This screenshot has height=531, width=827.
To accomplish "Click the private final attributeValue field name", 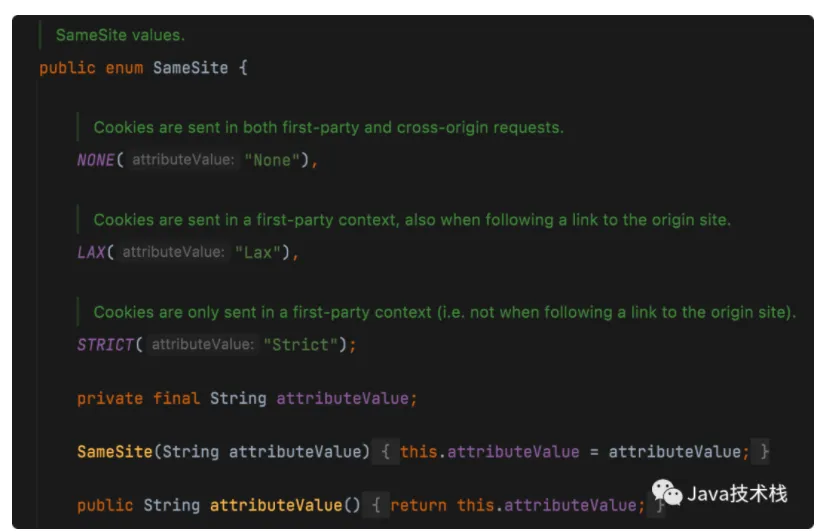I will [x=342, y=398].
